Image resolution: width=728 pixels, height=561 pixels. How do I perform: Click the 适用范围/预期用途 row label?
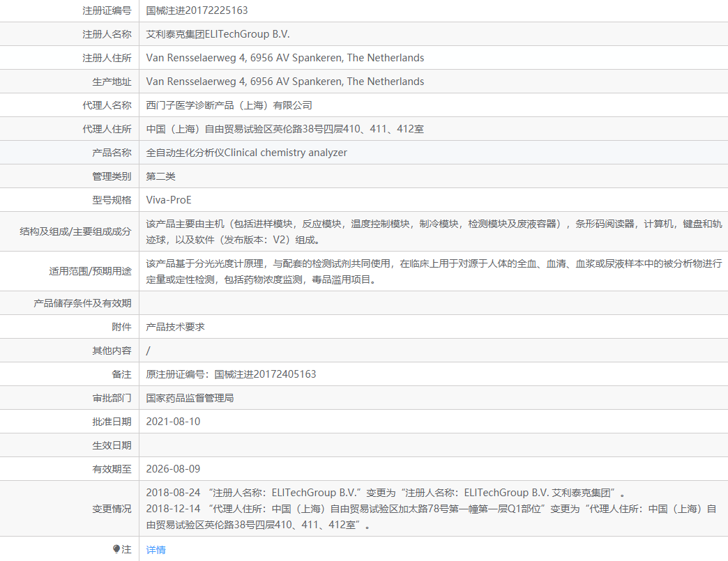90,271
